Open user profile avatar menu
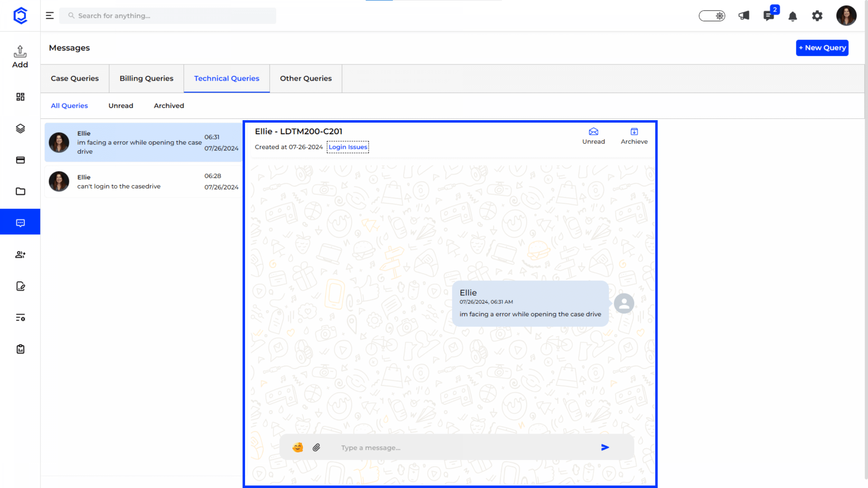The image size is (868, 488). [x=846, y=15]
